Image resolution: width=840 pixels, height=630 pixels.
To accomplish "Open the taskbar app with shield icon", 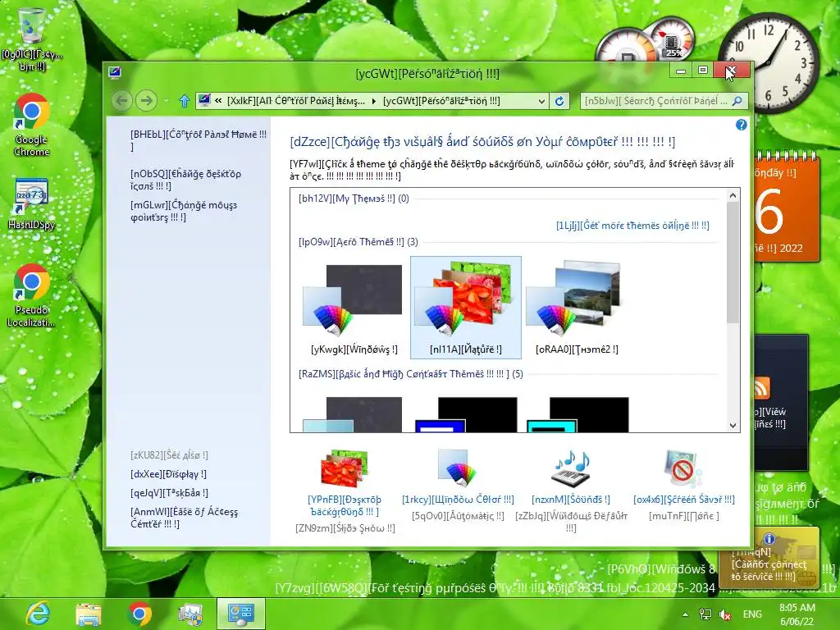I will click(x=190, y=614).
